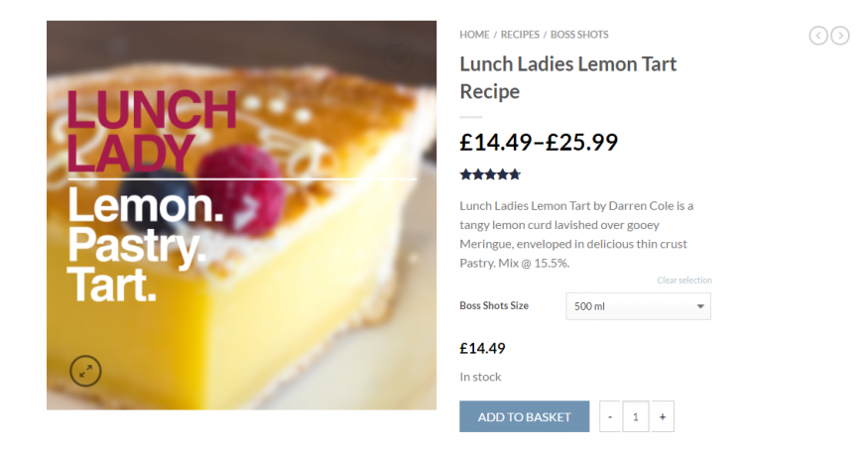Click the Boss Shots Size label

(494, 305)
